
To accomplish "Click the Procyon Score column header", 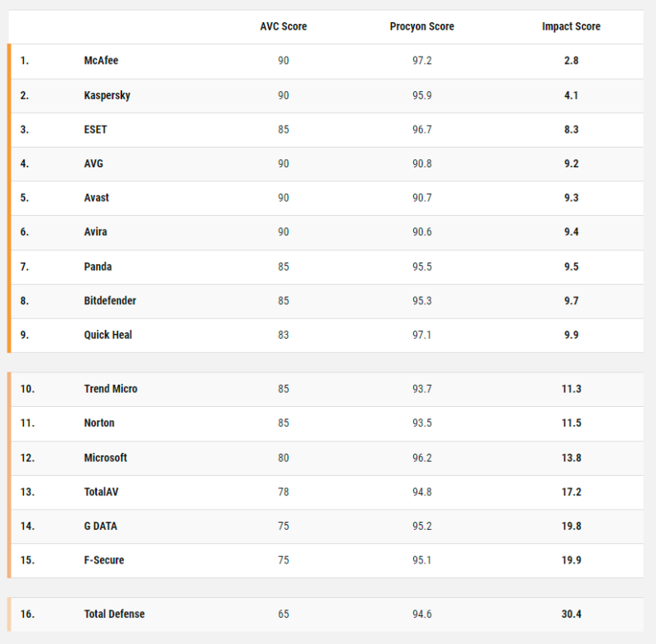I will (x=421, y=27).
